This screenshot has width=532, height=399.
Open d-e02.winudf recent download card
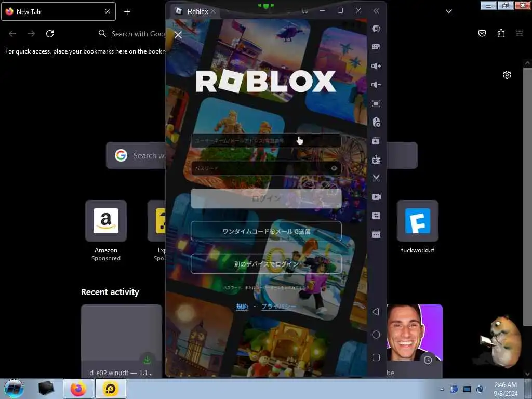click(x=122, y=341)
